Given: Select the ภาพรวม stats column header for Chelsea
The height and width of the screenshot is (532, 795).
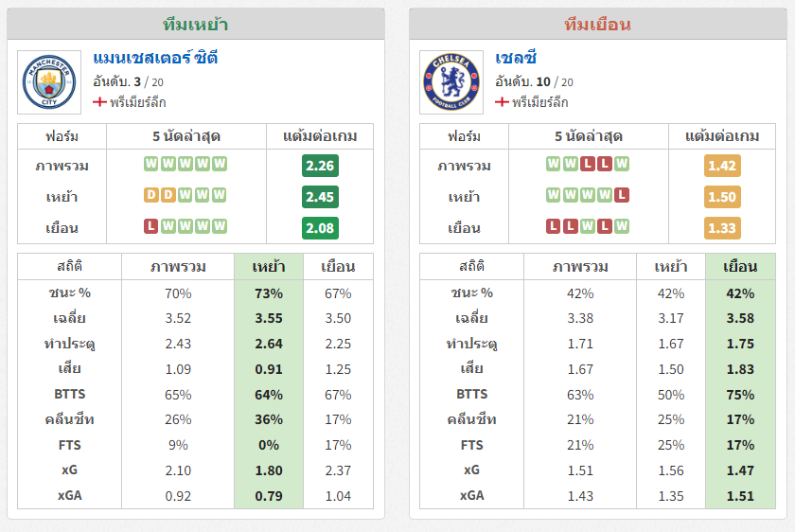Looking at the screenshot, I should 580,267.
